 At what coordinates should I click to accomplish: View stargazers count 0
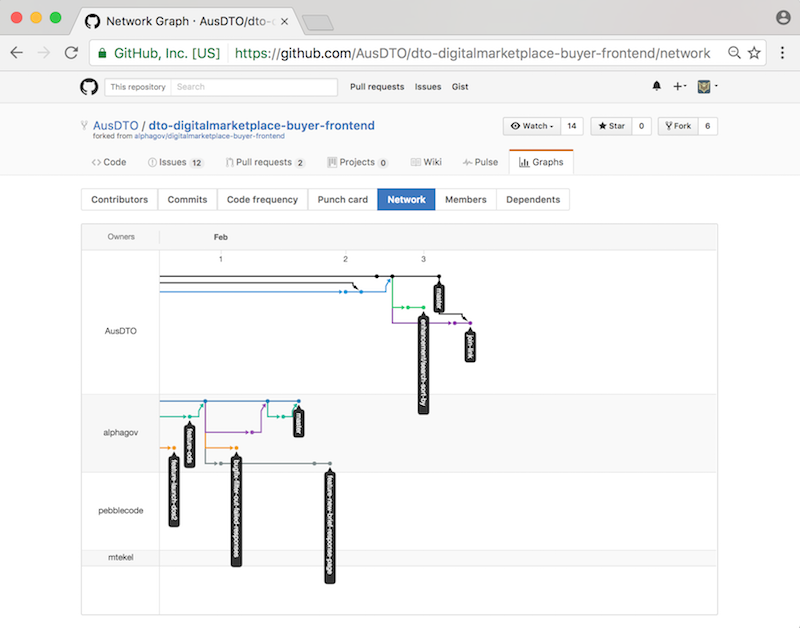pyautogui.click(x=641, y=126)
